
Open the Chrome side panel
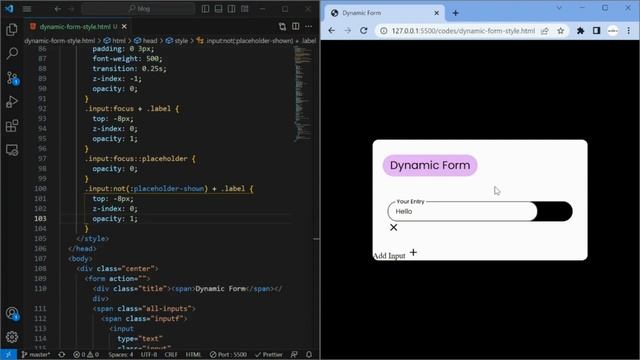pos(596,31)
